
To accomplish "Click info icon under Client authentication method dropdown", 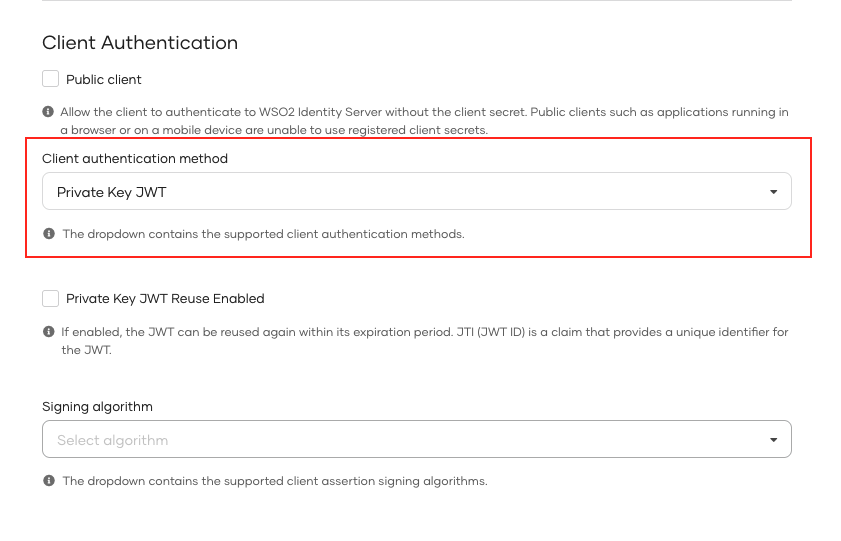I will pos(48,234).
